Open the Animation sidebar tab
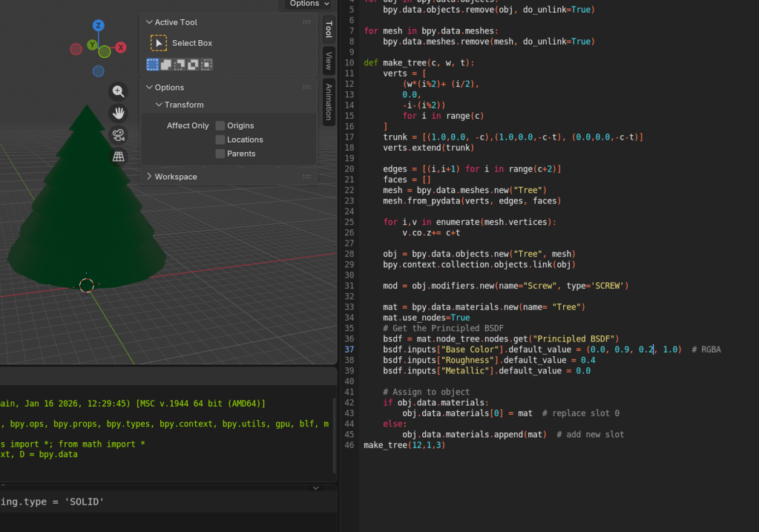 [x=329, y=102]
